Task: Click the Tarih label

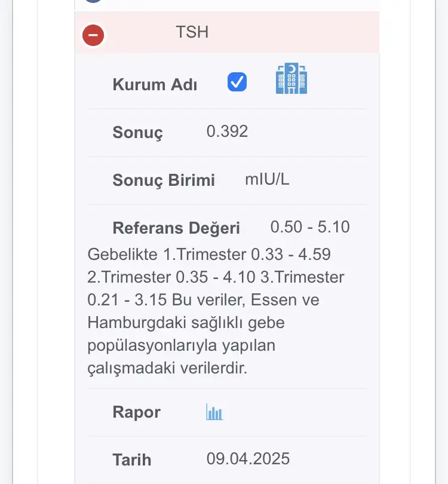Action: (131, 460)
